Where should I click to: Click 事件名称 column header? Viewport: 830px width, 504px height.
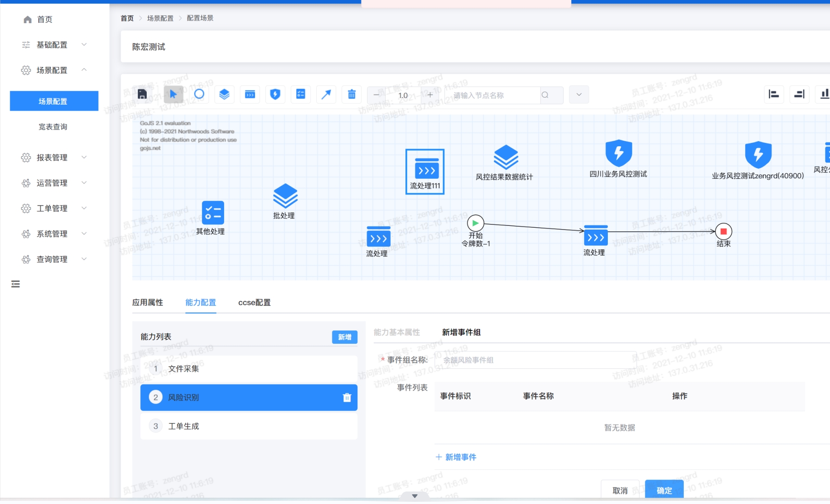pos(538,396)
